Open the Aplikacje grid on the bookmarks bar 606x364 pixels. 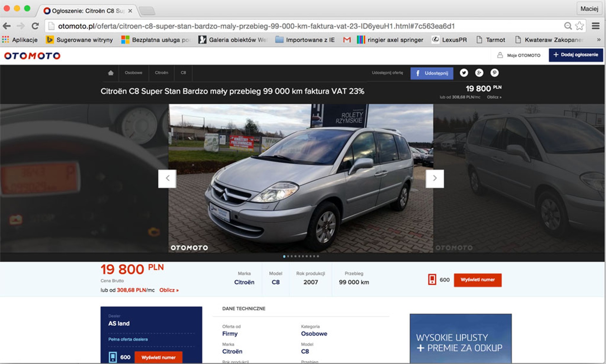point(6,40)
